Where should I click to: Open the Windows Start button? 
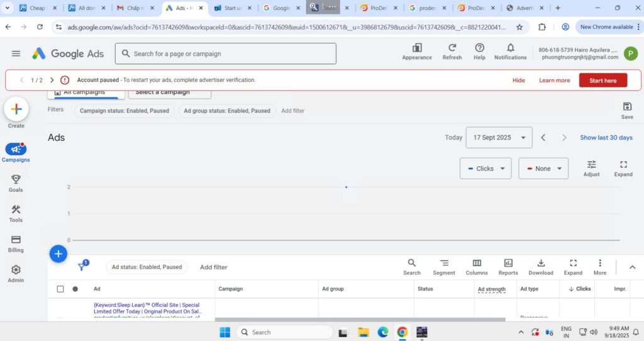click(x=225, y=332)
